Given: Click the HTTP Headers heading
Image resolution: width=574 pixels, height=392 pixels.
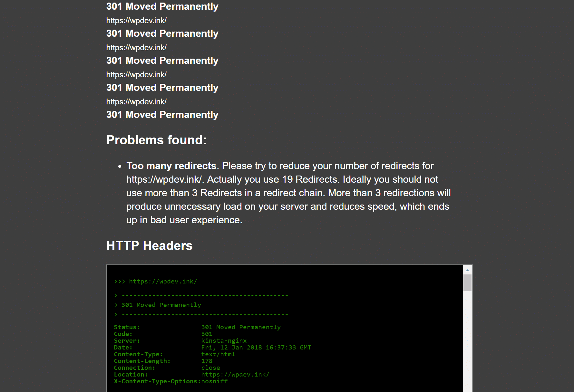Looking at the screenshot, I should [x=149, y=246].
